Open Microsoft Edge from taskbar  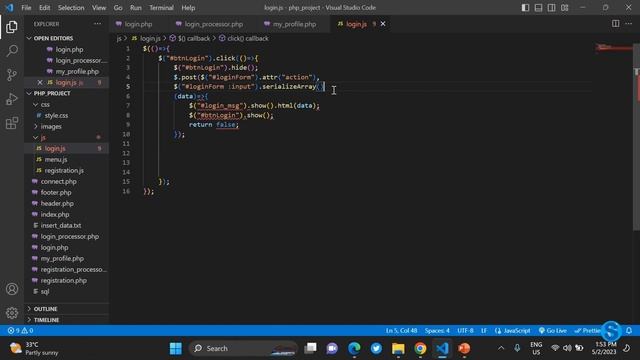pos(354,348)
